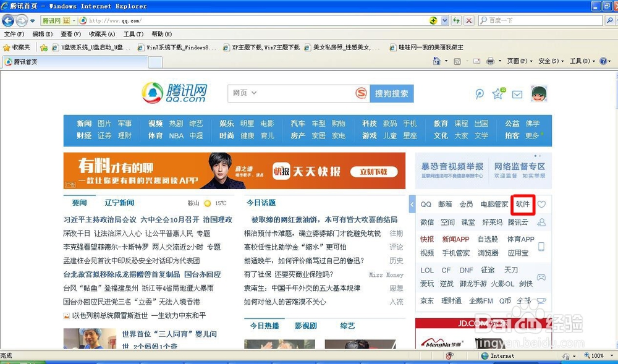This screenshot has width=618, height=364.
Task: Click the heart icon beside 软件
Action: click(541, 204)
